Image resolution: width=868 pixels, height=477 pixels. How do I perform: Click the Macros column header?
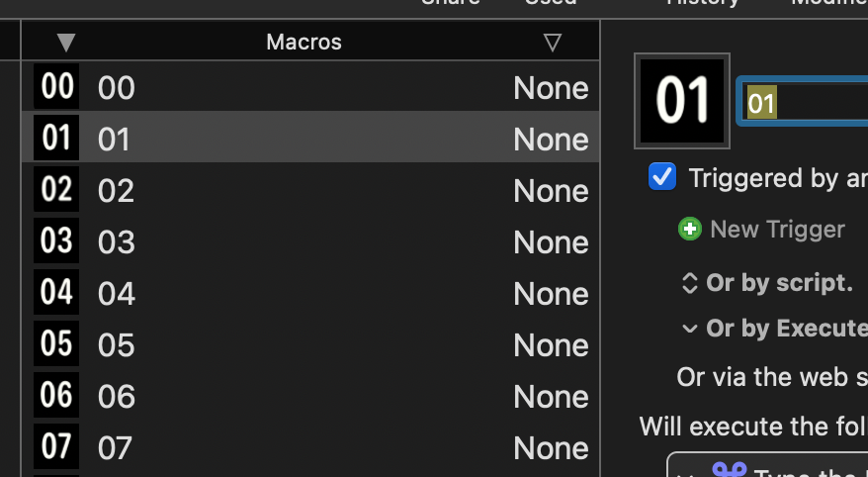click(x=304, y=43)
